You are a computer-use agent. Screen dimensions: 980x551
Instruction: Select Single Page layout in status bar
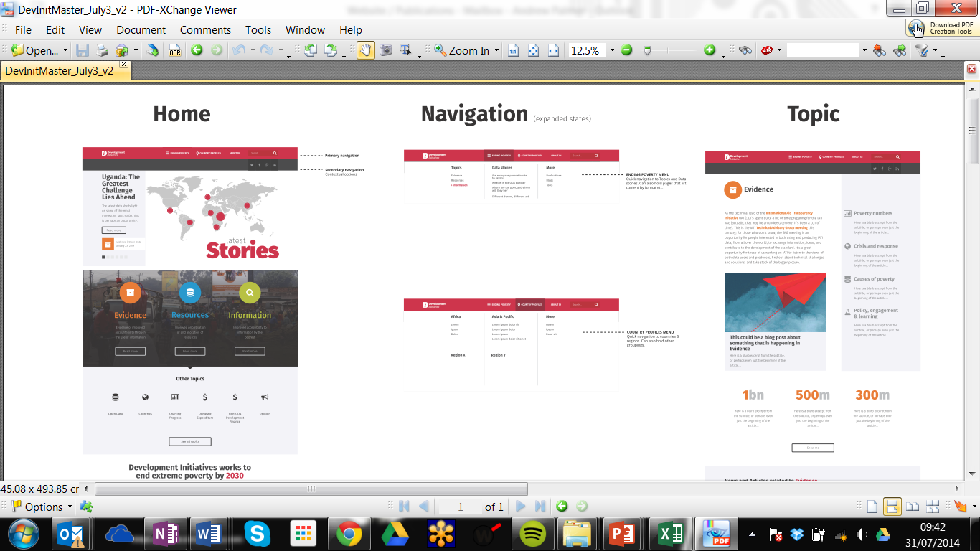(872, 507)
